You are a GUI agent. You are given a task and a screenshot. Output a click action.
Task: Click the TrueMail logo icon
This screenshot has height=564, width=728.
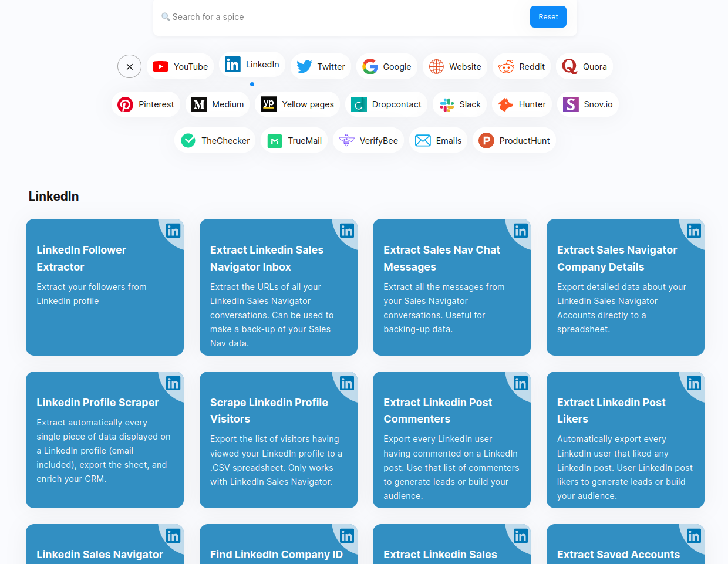click(275, 141)
